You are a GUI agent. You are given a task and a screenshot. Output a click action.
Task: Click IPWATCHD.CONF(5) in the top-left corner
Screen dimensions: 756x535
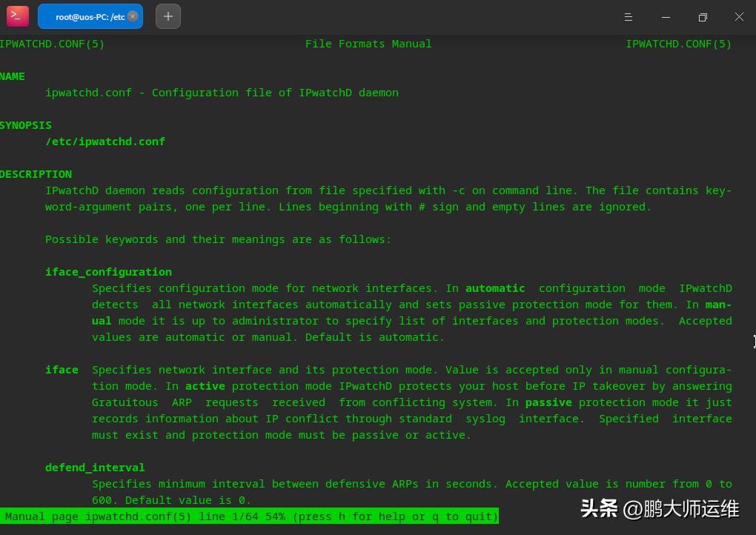click(x=52, y=44)
